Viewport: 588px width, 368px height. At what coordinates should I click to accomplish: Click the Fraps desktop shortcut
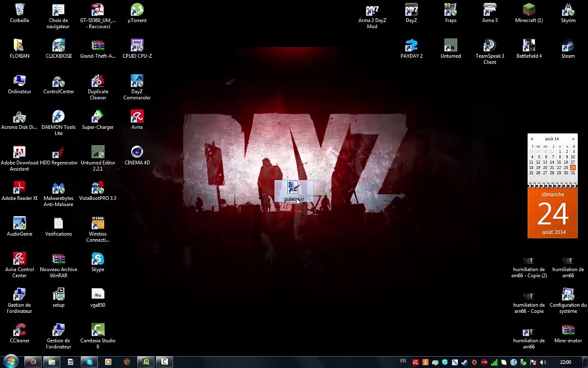pyautogui.click(x=451, y=13)
